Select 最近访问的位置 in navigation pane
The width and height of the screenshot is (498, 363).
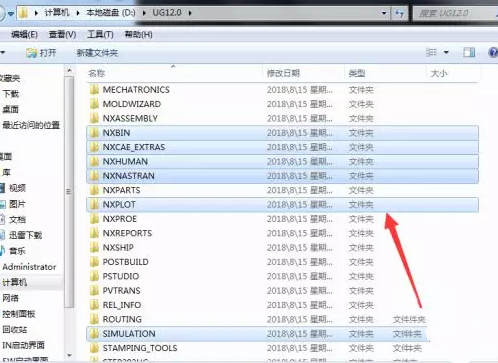click(x=31, y=125)
